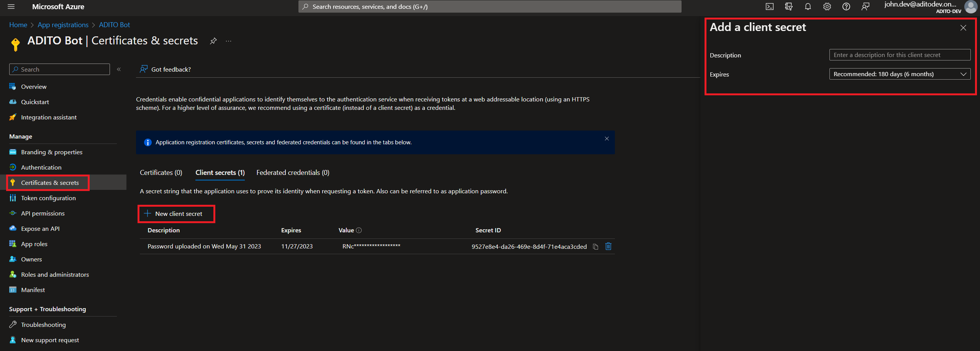Viewport: 980px width, 351px height.
Task: Expand the Expires dropdown
Action: 900,74
